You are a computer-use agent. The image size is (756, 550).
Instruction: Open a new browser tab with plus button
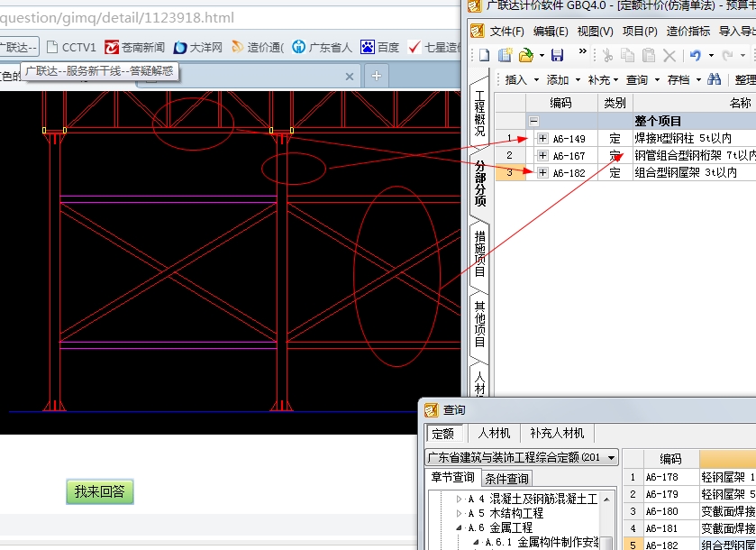coord(377,76)
